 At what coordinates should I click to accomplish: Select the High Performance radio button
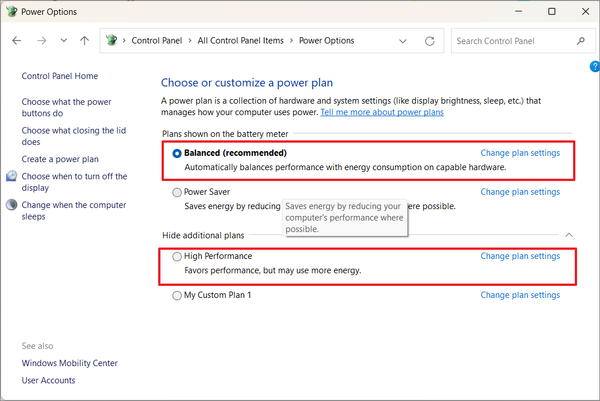click(176, 257)
